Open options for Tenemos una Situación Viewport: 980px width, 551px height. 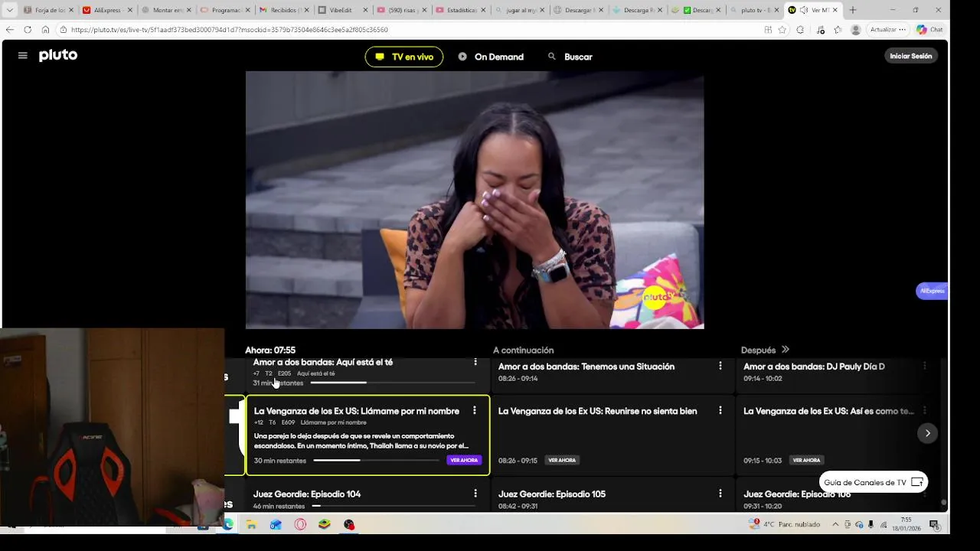coord(720,367)
